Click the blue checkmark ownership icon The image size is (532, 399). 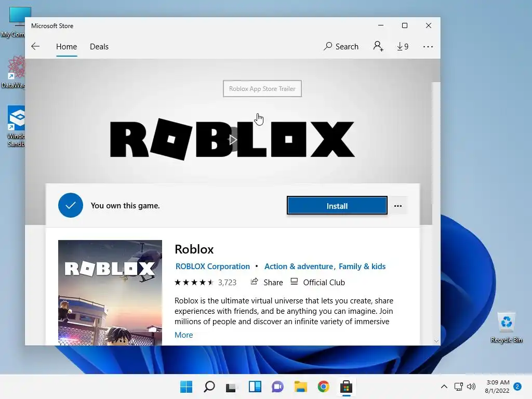[x=71, y=205]
